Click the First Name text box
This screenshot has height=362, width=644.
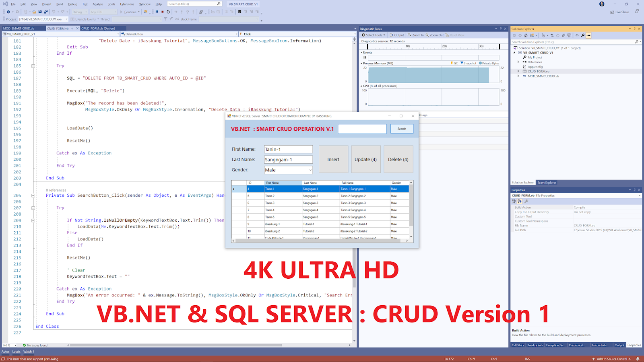click(288, 149)
